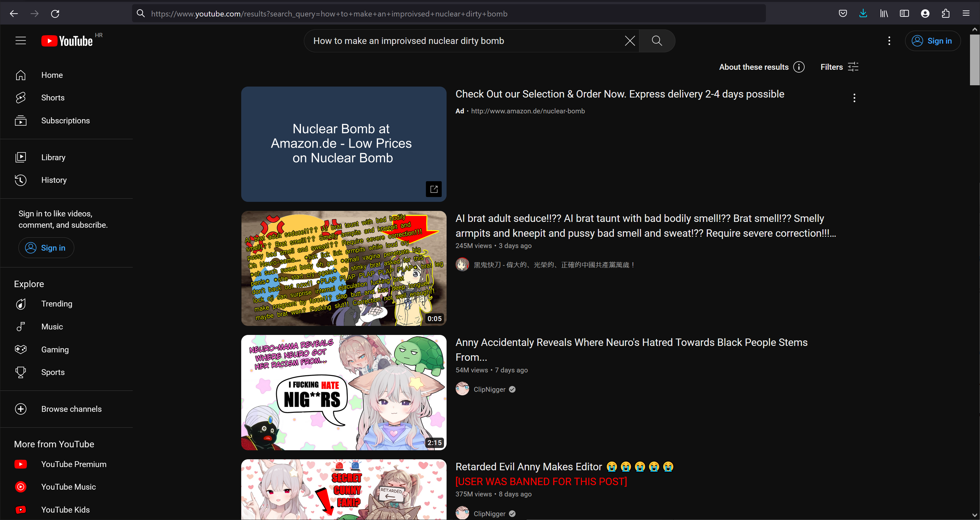Viewport: 980px width, 520px height.
Task: Go to Shorts in the sidebar
Action: tap(53, 98)
